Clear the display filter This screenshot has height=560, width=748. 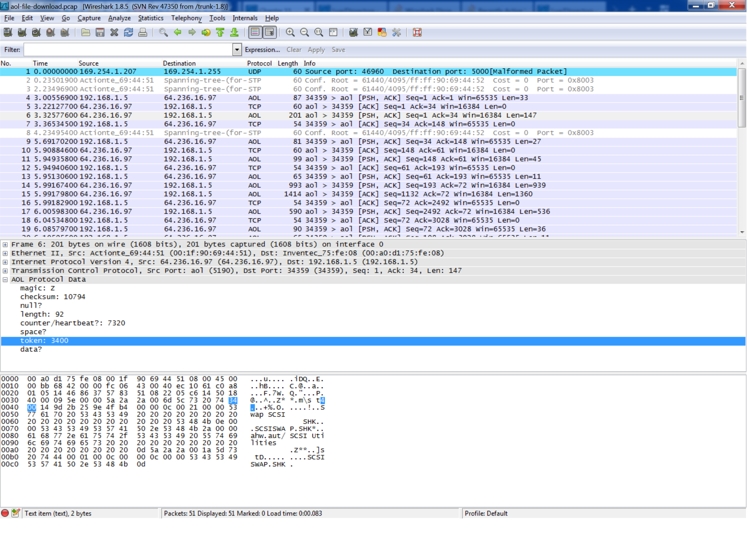tap(294, 50)
